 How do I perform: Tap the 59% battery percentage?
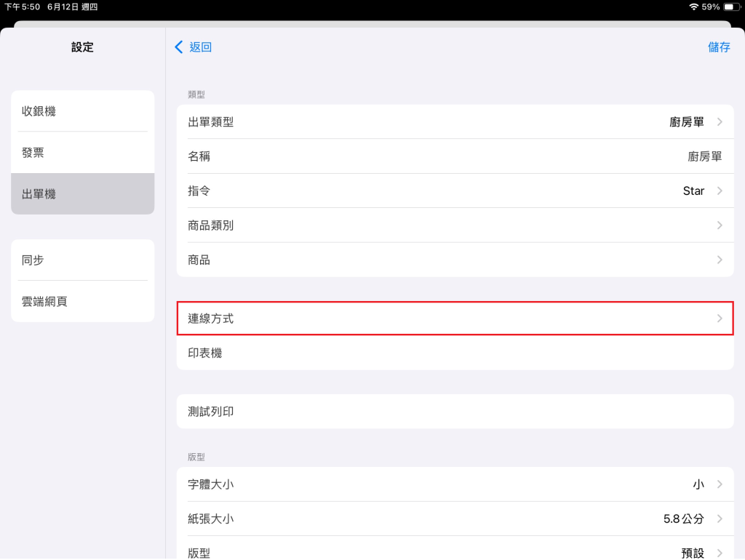[x=711, y=7]
